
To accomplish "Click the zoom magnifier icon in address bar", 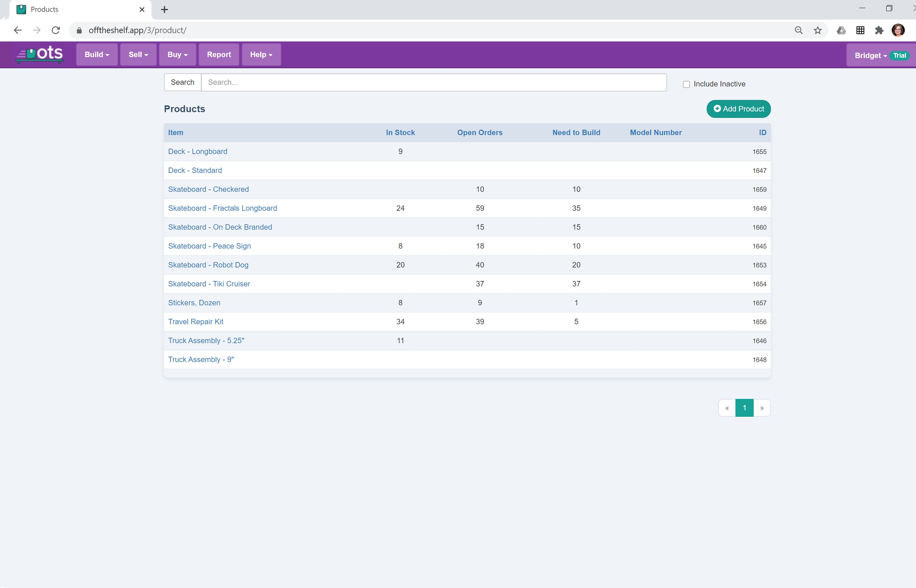I will pos(798,30).
